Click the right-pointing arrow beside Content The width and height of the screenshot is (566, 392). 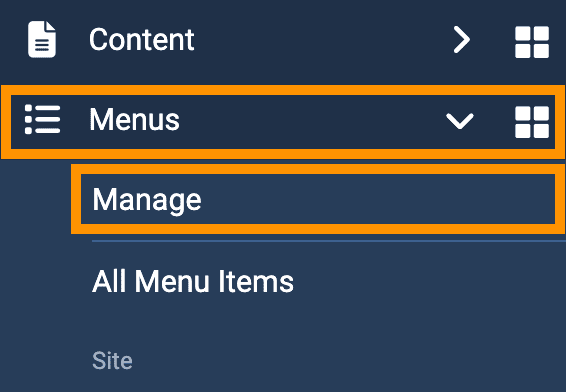[462, 39]
